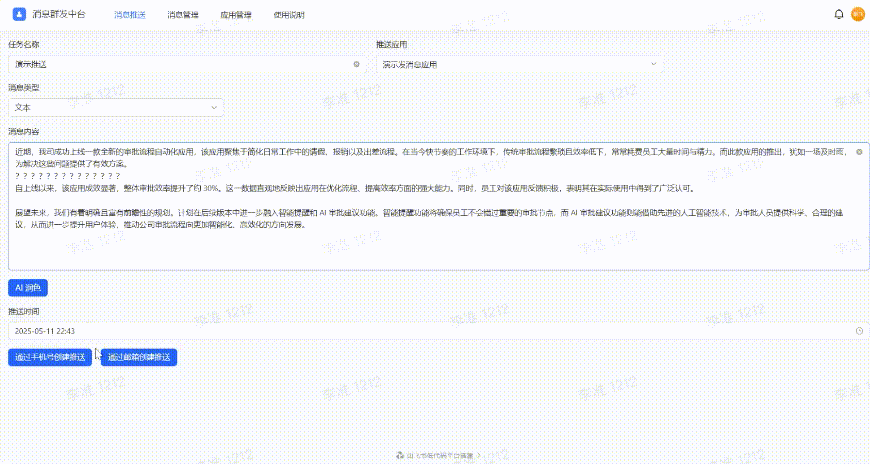Screen dimensions: 870x464
Task: Click the 任务名称 input field
Action: click(180, 64)
